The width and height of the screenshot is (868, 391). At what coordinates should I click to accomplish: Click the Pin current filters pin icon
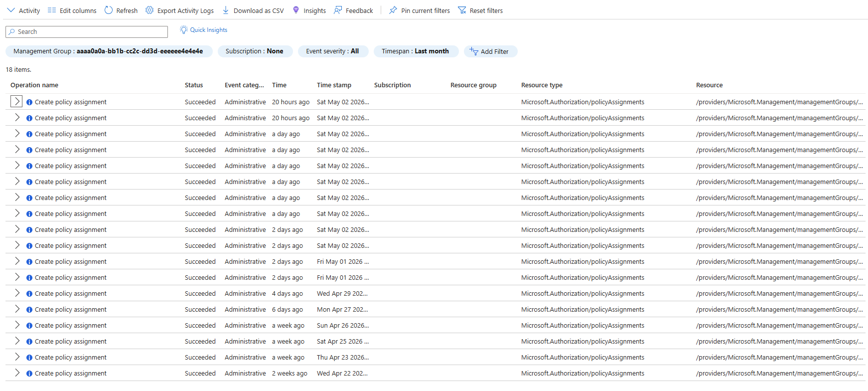(393, 10)
